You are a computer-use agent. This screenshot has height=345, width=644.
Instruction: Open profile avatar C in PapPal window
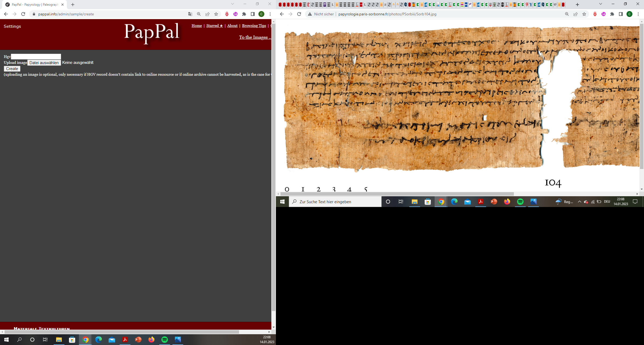[x=261, y=14]
